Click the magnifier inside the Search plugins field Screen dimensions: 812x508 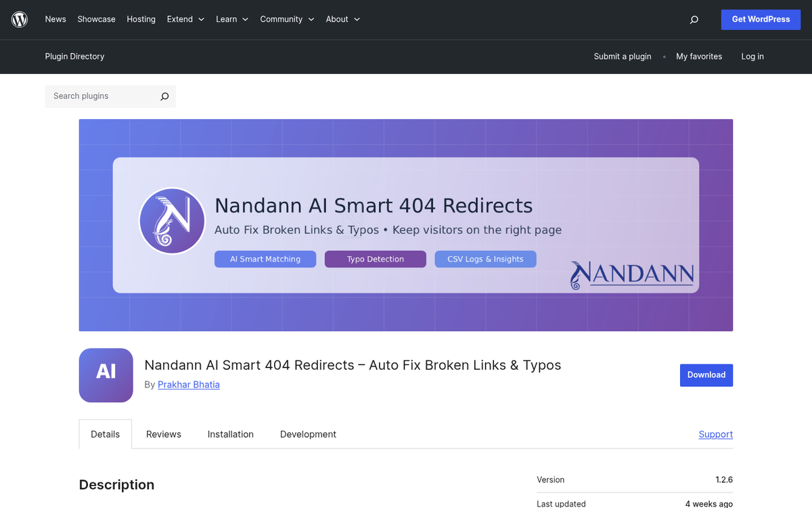[164, 96]
